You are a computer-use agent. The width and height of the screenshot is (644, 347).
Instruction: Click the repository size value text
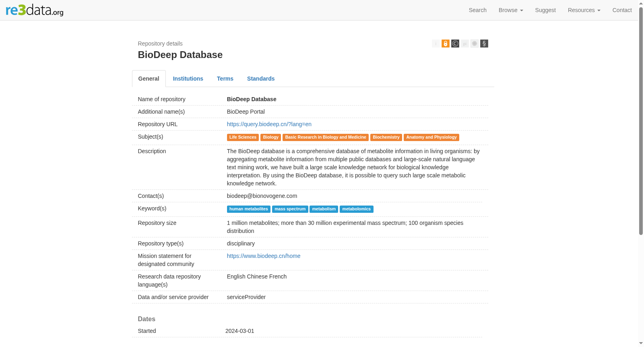click(x=345, y=227)
